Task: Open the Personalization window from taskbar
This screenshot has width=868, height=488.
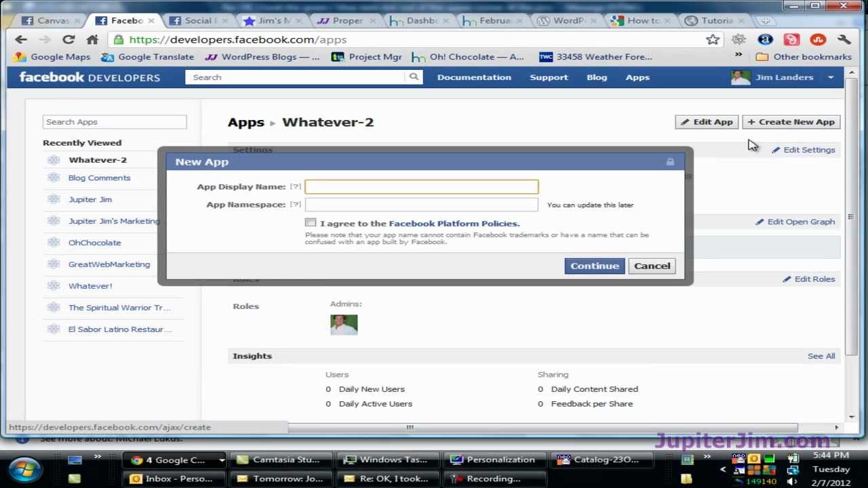Action: tap(493, 460)
